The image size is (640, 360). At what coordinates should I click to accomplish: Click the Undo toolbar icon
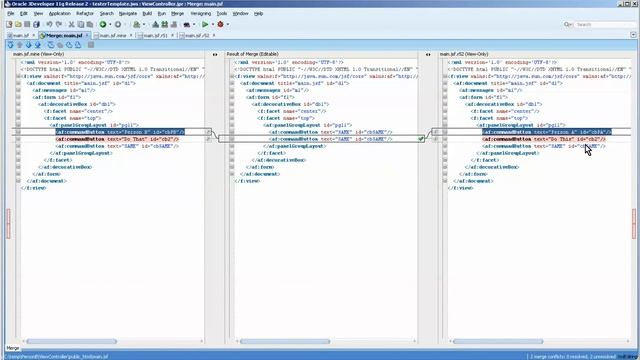[x=49, y=24]
